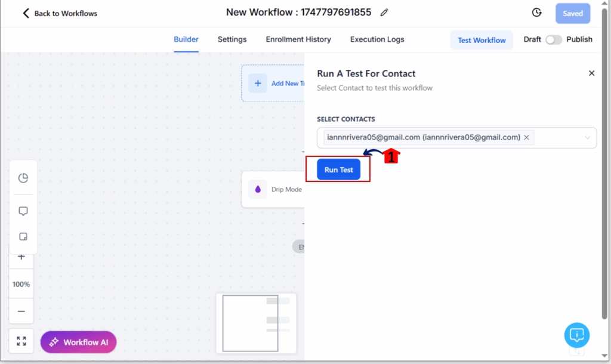Image resolution: width=611 pixels, height=364 pixels.
Task: Click the back arrow icon near Back to Workflows
Action: pyautogui.click(x=26, y=13)
